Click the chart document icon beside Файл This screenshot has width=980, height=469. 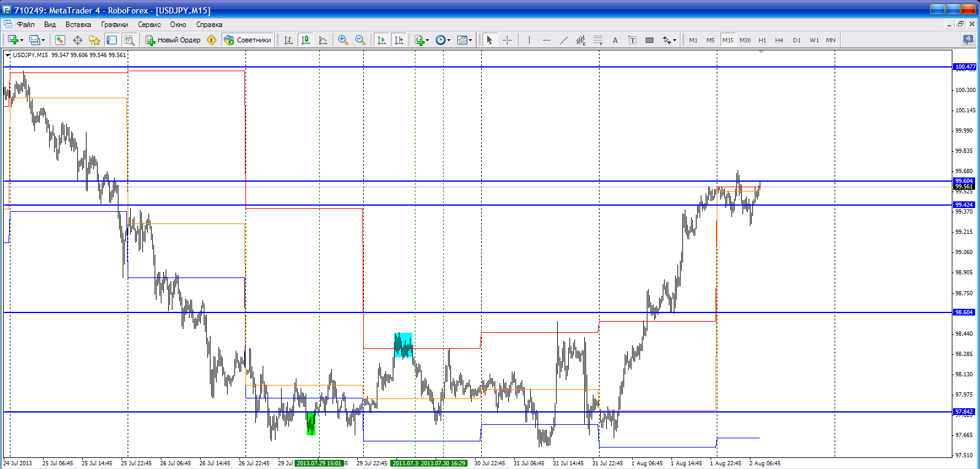click(x=8, y=25)
